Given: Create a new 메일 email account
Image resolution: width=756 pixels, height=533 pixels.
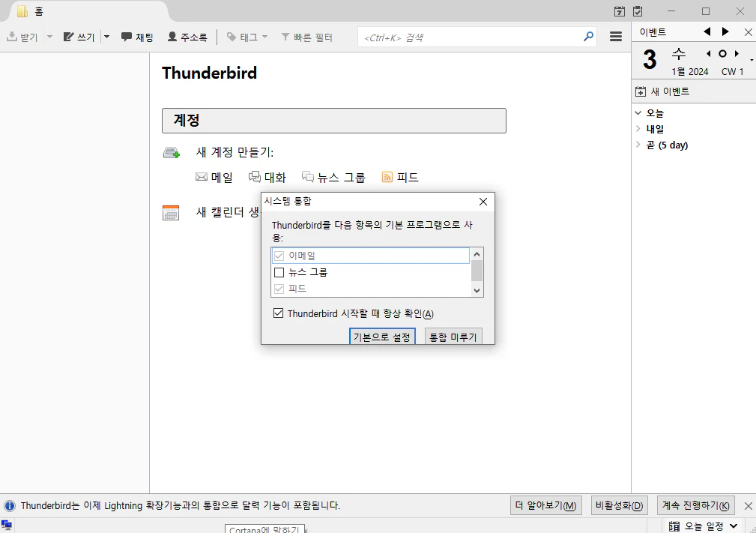Looking at the screenshot, I should pyautogui.click(x=214, y=178).
